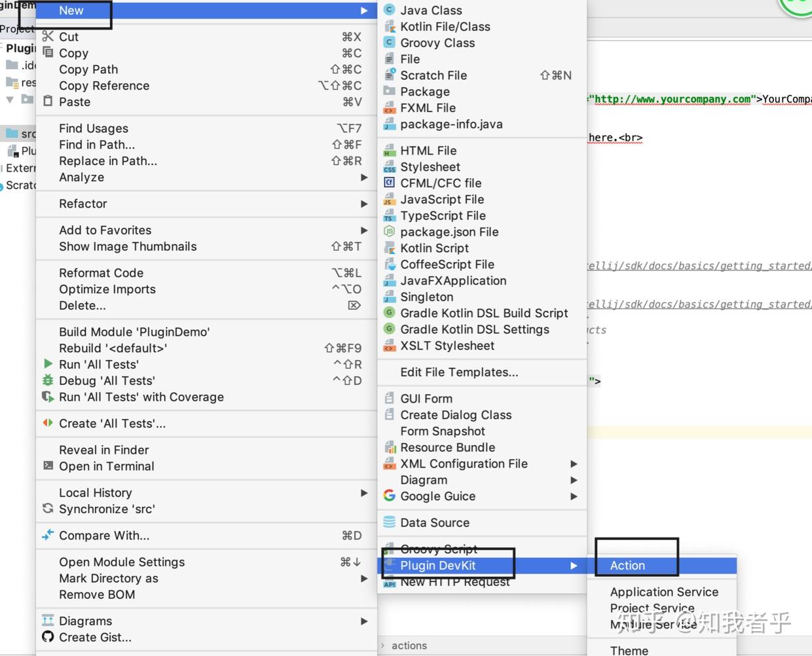Expand the New submenu arrow
This screenshot has width=812, height=656.
coord(364,10)
